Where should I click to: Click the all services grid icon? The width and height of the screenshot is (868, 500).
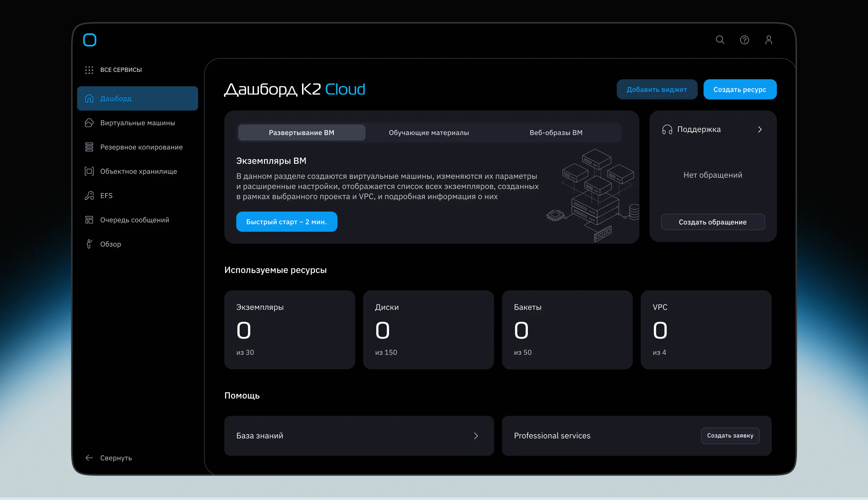click(x=89, y=70)
